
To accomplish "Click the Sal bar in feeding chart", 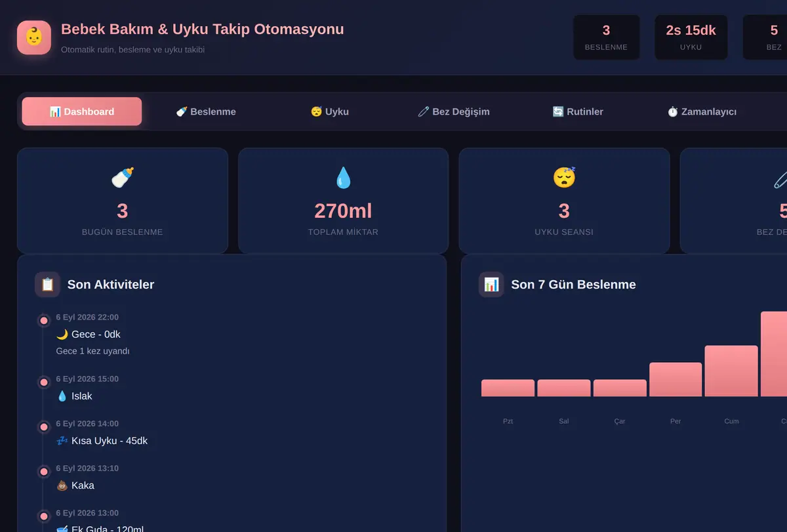I will (564, 388).
